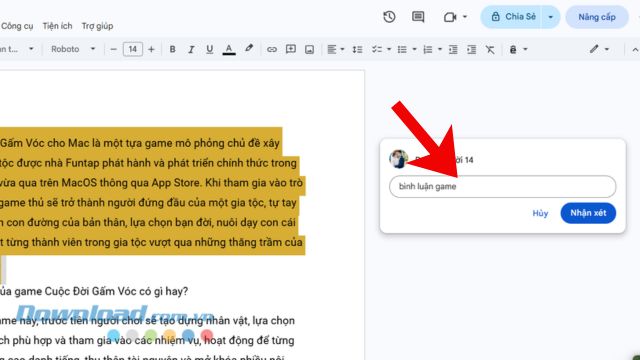640x360 pixels.
Task: Open the highlight color pen tool
Action: [x=249, y=49]
